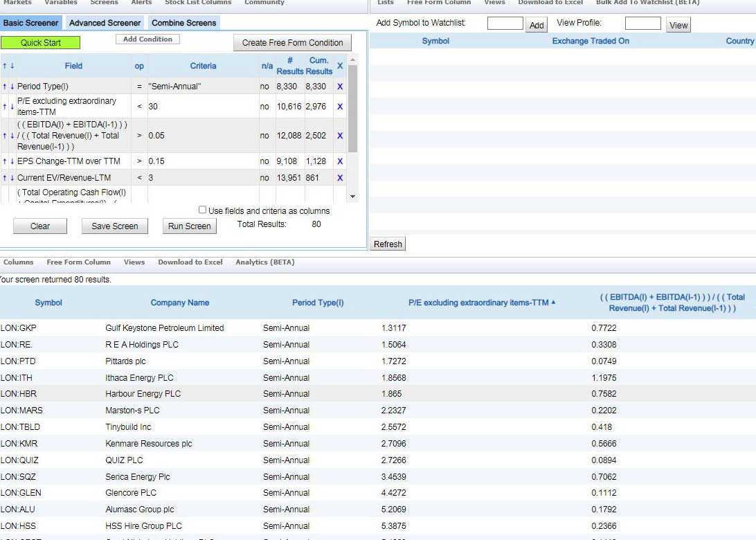This screenshot has width=756, height=540.
Task: Open the Stock List Columns menu
Action: click(x=198, y=3)
